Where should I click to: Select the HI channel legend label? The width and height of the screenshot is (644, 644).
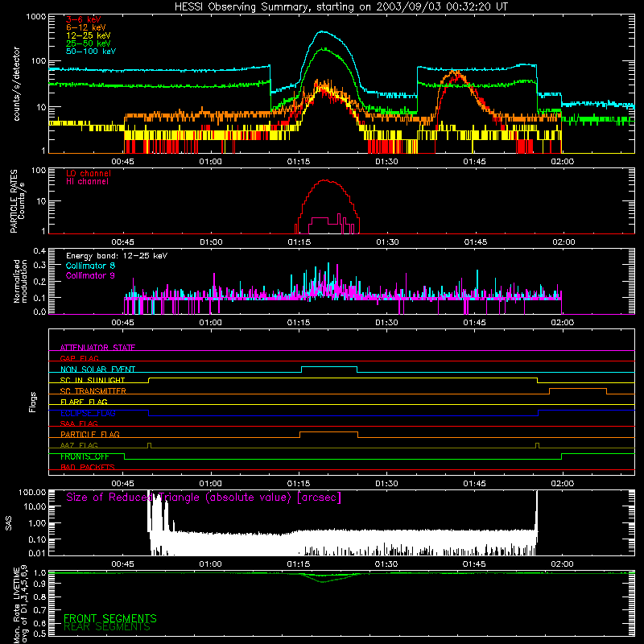(x=87, y=182)
